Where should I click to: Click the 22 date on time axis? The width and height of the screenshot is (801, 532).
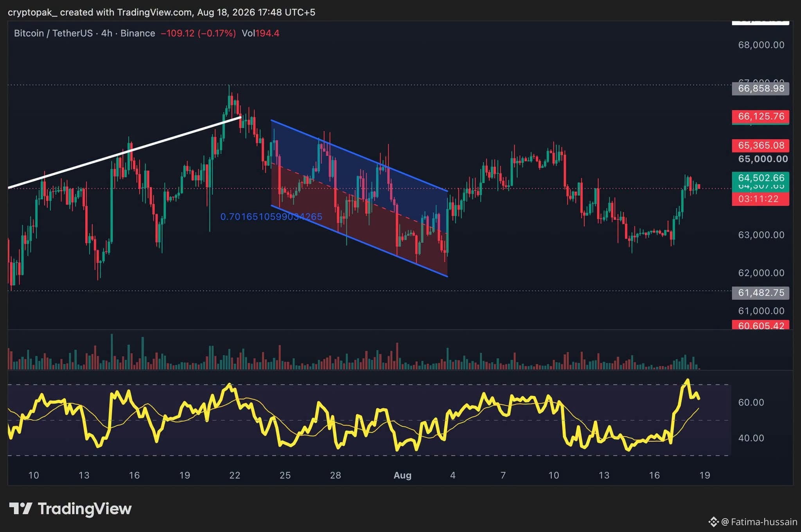235,475
